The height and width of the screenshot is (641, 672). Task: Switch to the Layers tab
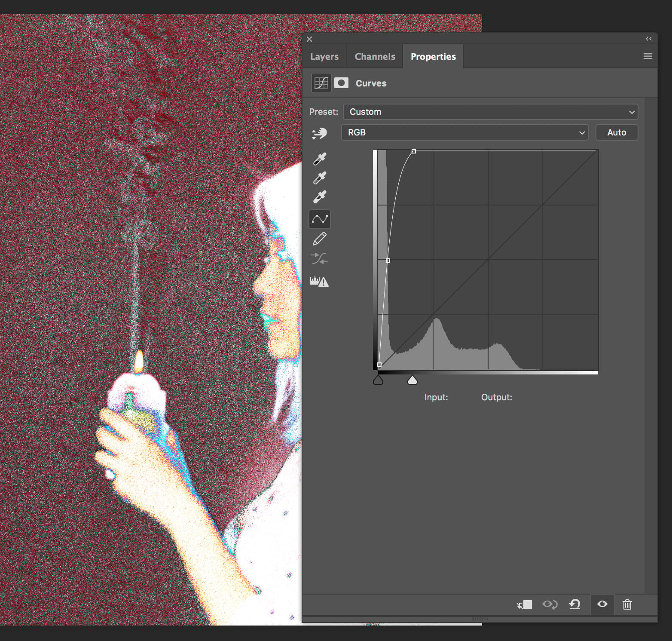(324, 56)
